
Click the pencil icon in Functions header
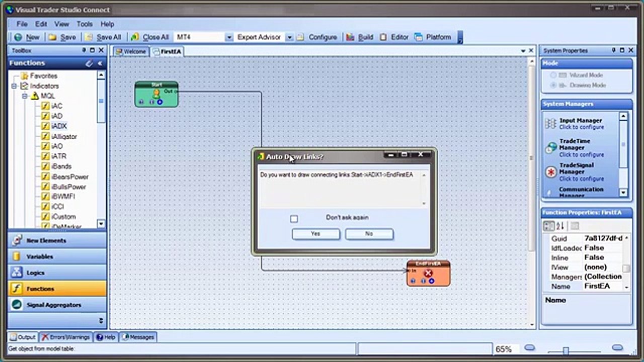89,63
